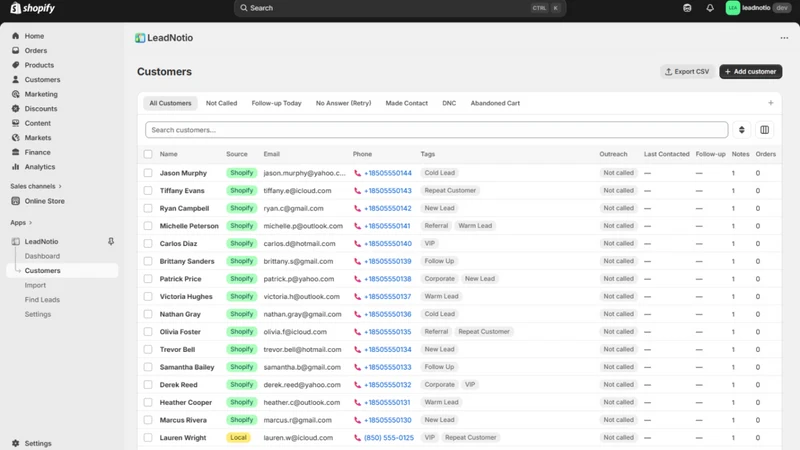Click the phone icon for Olivia Foster

coord(357,332)
